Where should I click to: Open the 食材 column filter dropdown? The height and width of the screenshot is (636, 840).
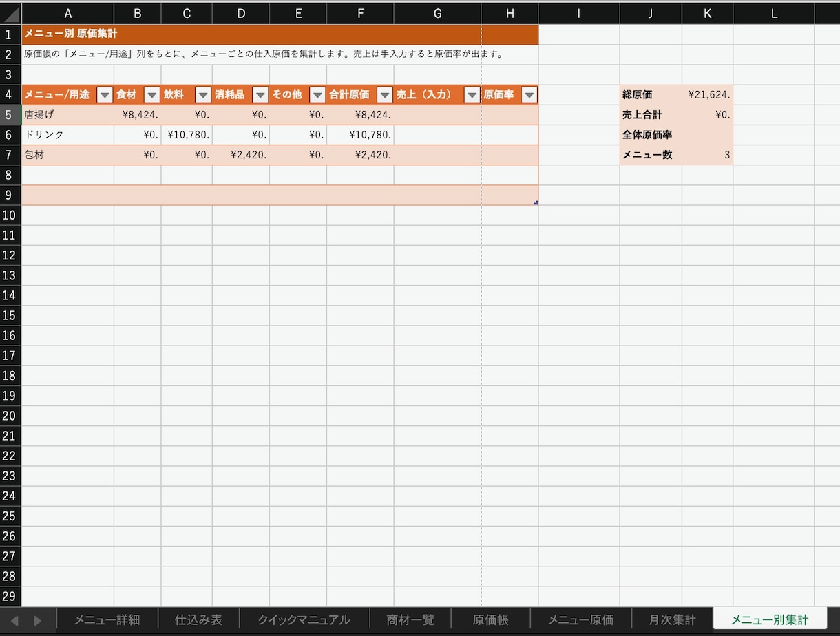pos(152,95)
